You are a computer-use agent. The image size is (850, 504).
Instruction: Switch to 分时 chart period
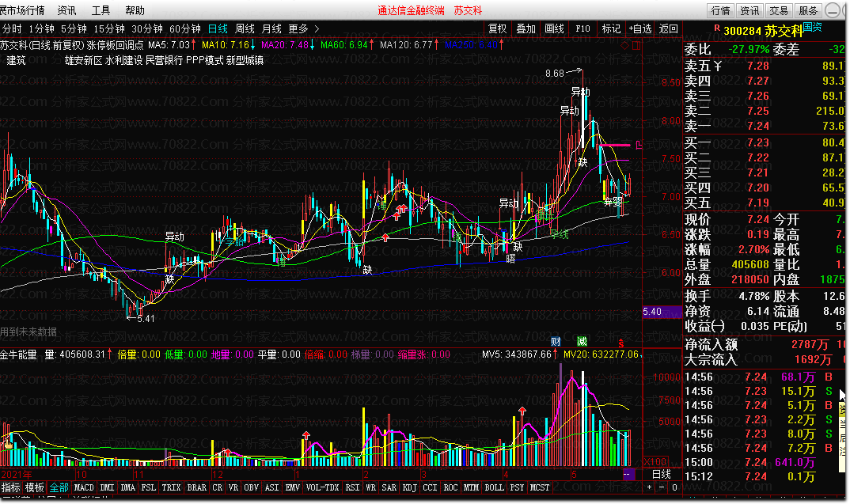[x=12, y=28]
